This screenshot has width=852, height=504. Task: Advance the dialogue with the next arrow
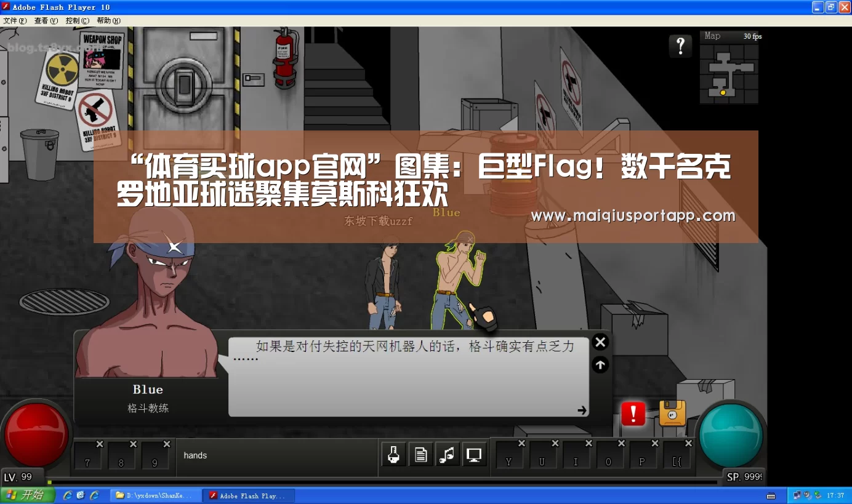point(582,410)
